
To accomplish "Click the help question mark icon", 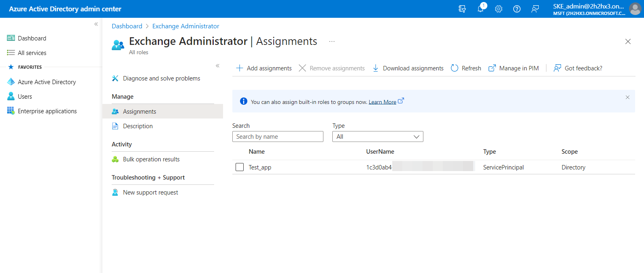I will point(517,9).
